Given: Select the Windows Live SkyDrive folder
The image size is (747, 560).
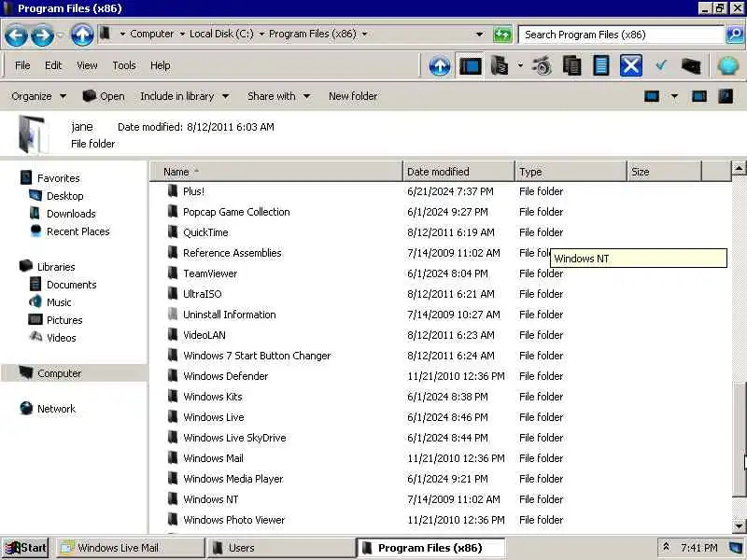Looking at the screenshot, I should [235, 438].
